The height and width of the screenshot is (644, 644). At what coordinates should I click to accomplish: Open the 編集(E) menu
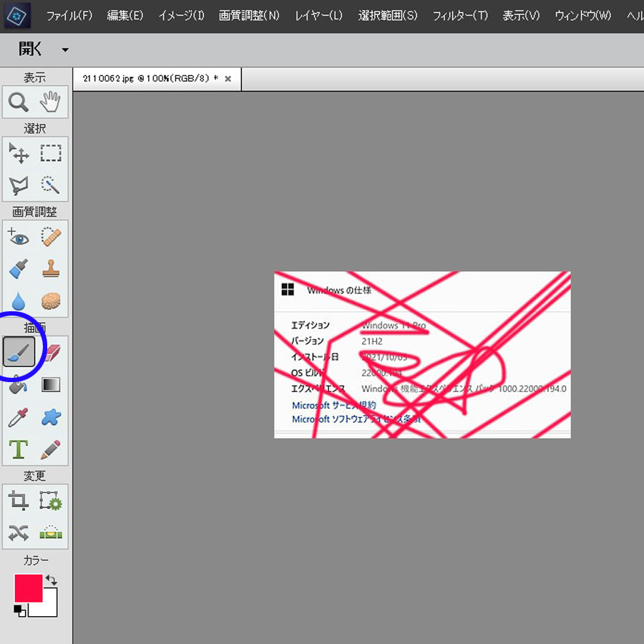pos(125,16)
